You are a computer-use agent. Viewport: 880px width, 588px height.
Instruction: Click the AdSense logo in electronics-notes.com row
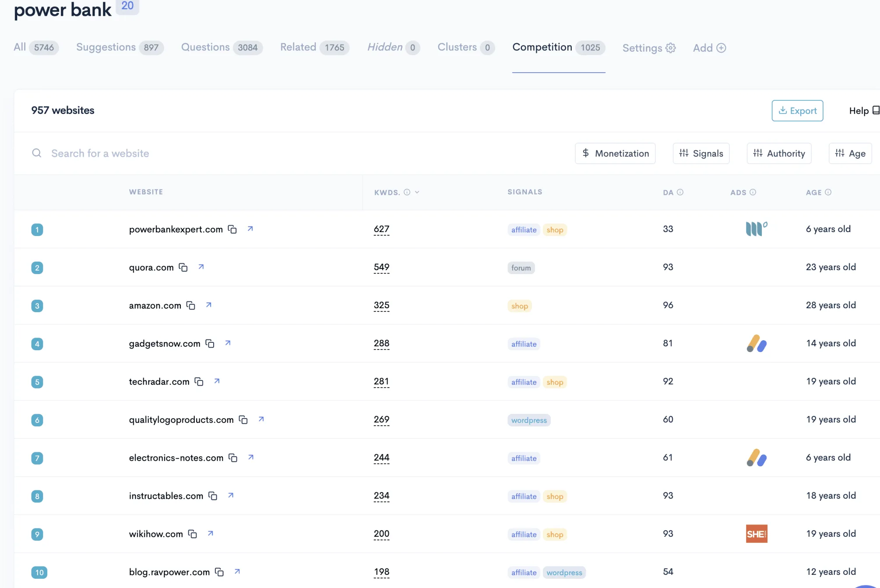pos(757,458)
